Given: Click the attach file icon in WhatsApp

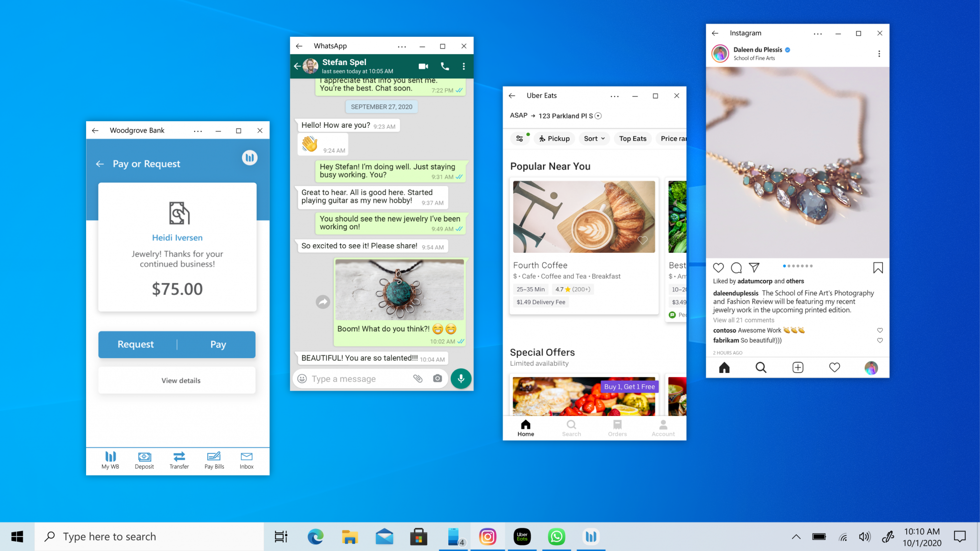Looking at the screenshot, I should 417,378.
